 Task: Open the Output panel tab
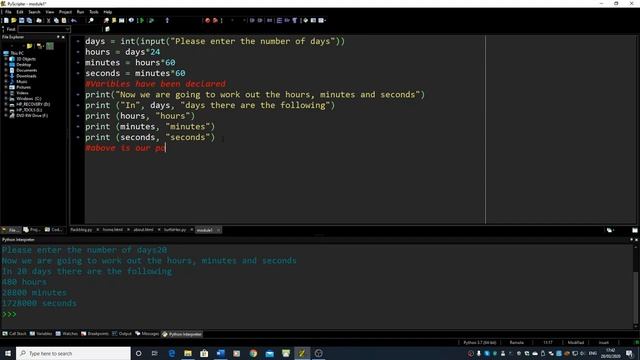tap(122, 334)
